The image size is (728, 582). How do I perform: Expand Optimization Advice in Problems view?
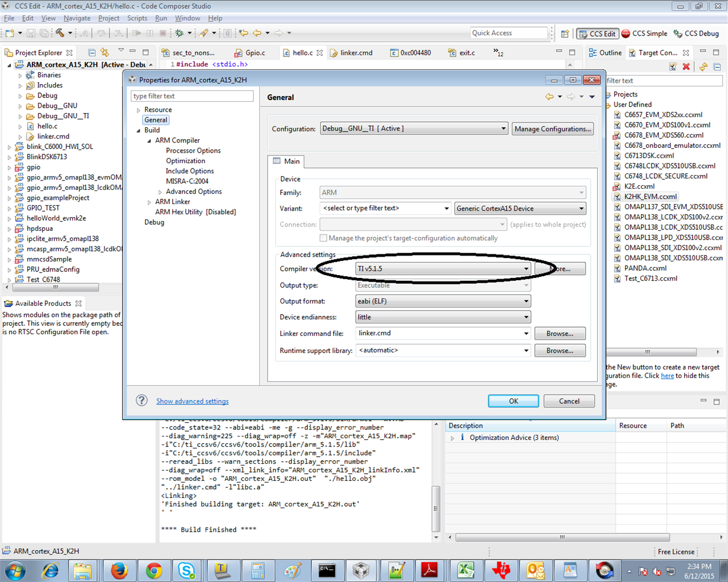click(x=453, y=438)
